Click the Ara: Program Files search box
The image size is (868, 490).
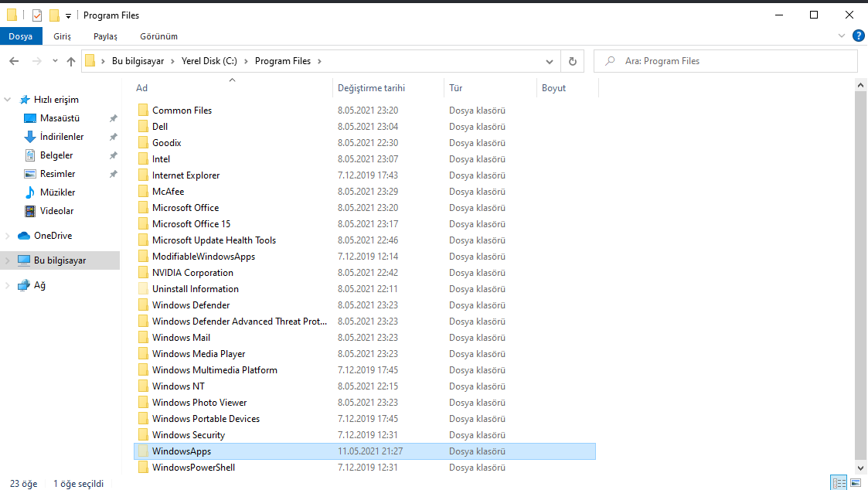click(725, 61)
